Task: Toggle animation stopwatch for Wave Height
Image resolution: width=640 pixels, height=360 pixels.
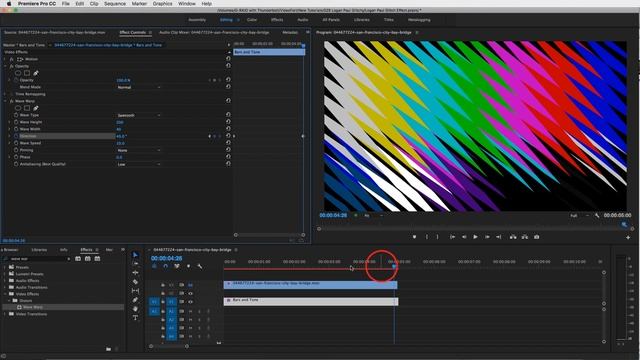Action: (x=16, y=122)
